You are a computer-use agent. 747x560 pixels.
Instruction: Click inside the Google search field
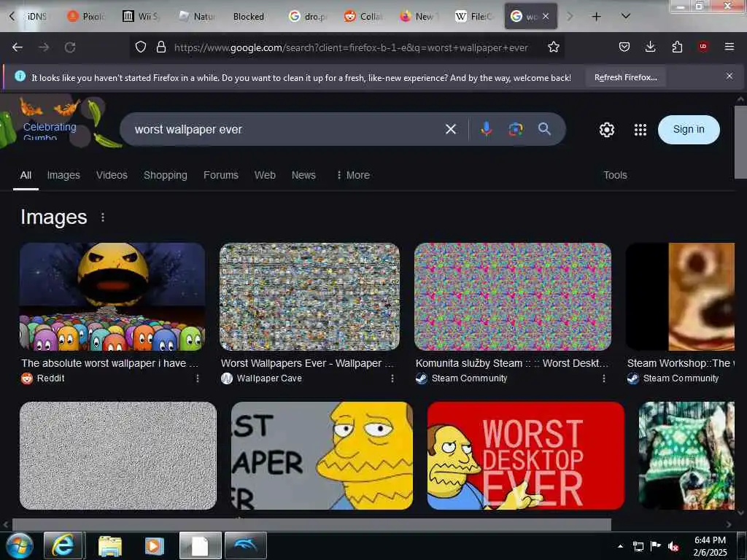click(286, 129)
